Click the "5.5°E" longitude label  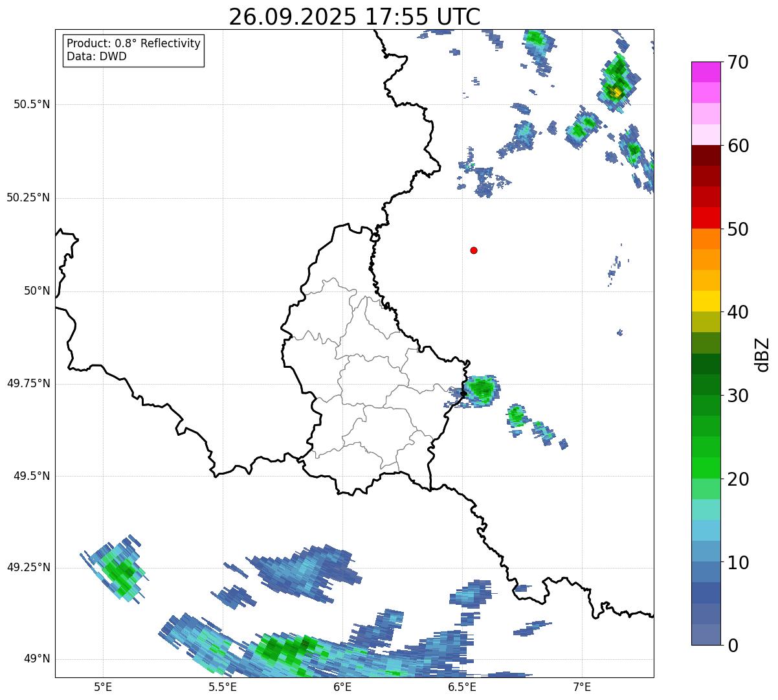point(223,686)
